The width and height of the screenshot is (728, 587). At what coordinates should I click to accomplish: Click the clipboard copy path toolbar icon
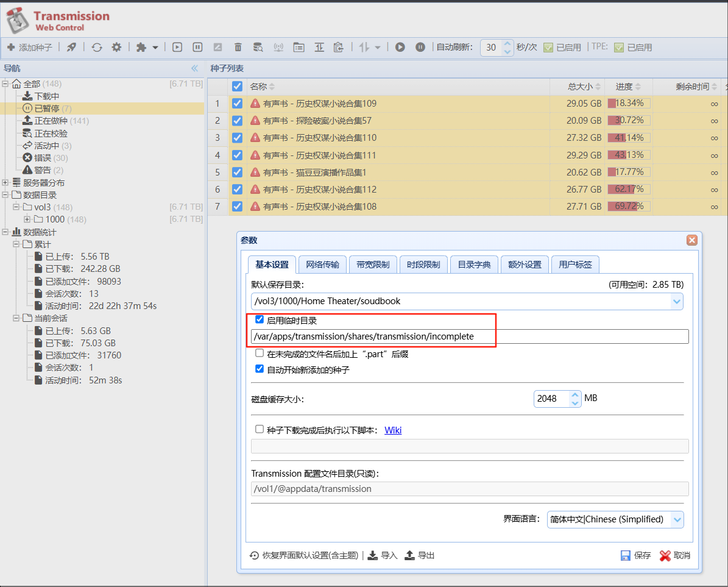point(339,48)
